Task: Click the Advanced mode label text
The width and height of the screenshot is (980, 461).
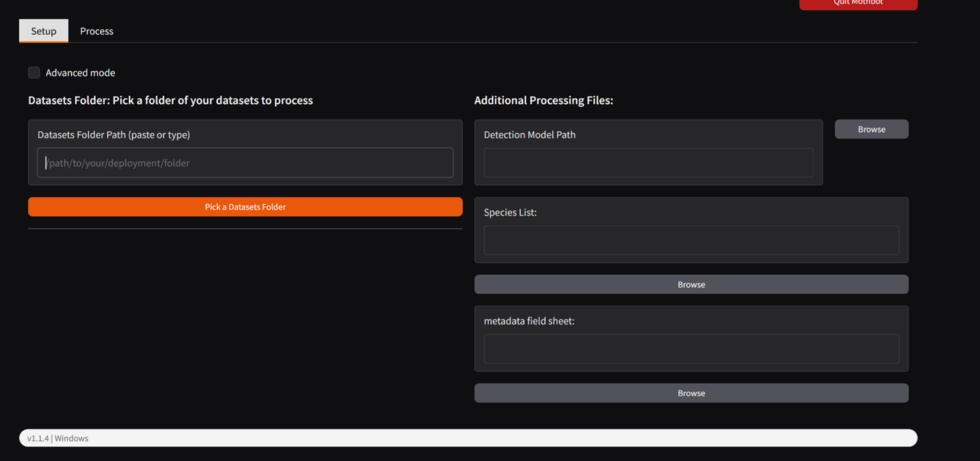Action: [80, 73]
